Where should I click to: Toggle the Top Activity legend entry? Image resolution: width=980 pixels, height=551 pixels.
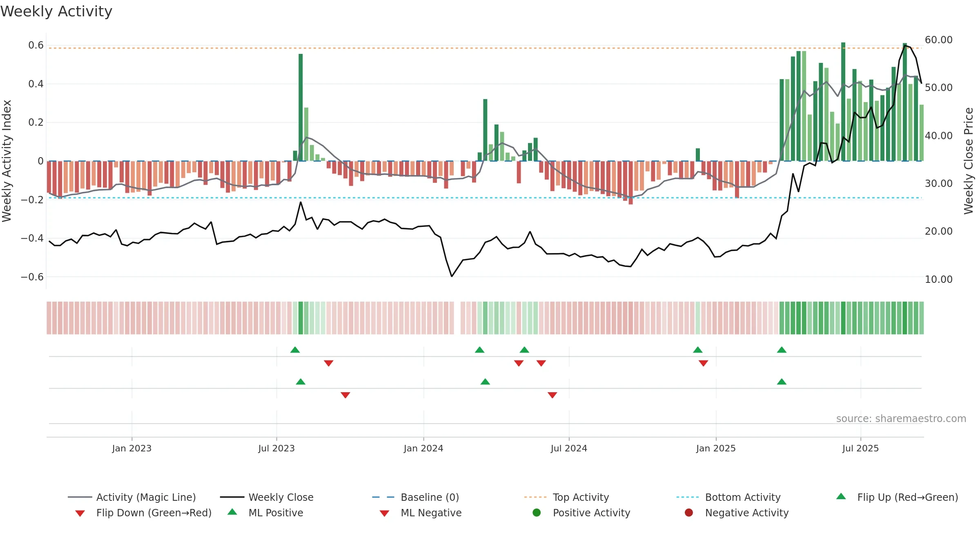tap(567, 497)
